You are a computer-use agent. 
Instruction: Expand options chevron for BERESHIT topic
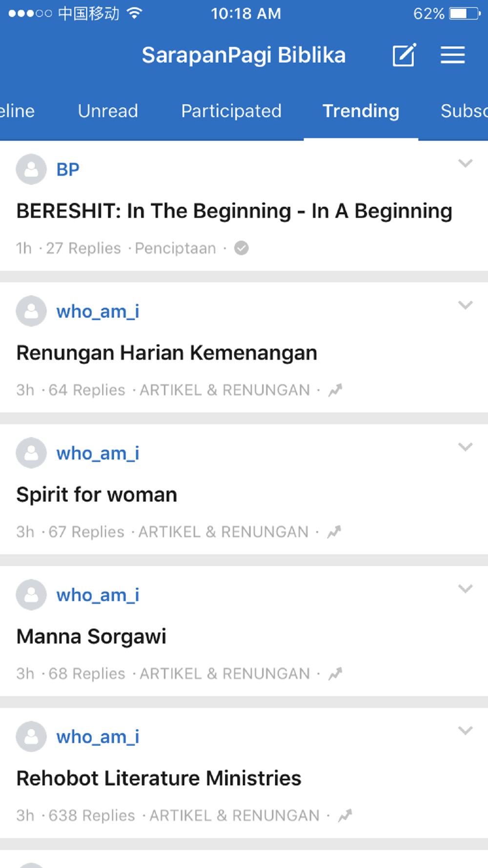pos(466,163)
